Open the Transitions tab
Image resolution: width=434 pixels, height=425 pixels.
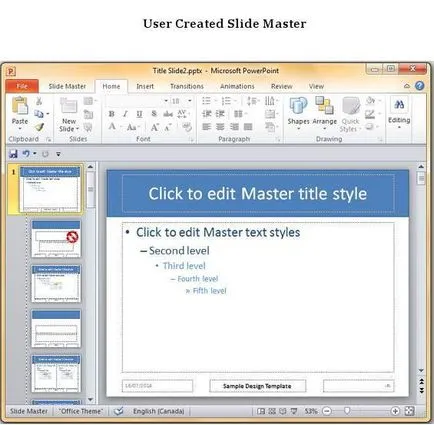[187, 86]
